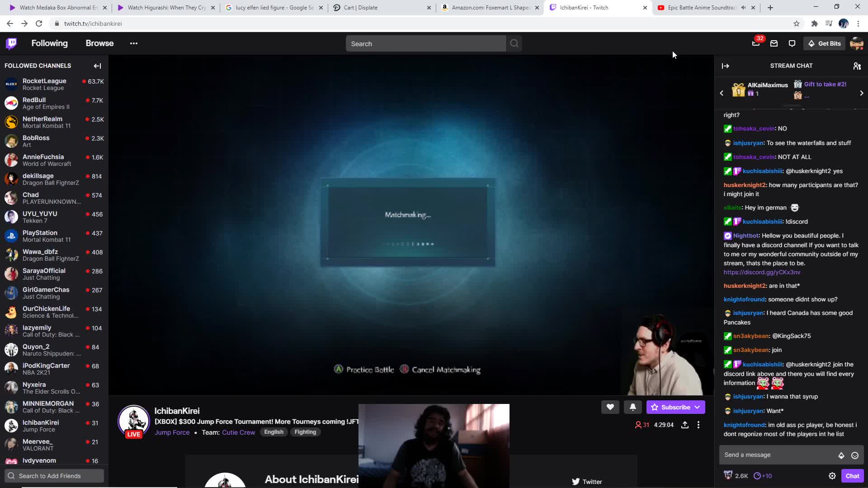The height and width of the screenshot is (488, 868).
Task: Open the user profile avatar menu
Action: coord(857,43)
